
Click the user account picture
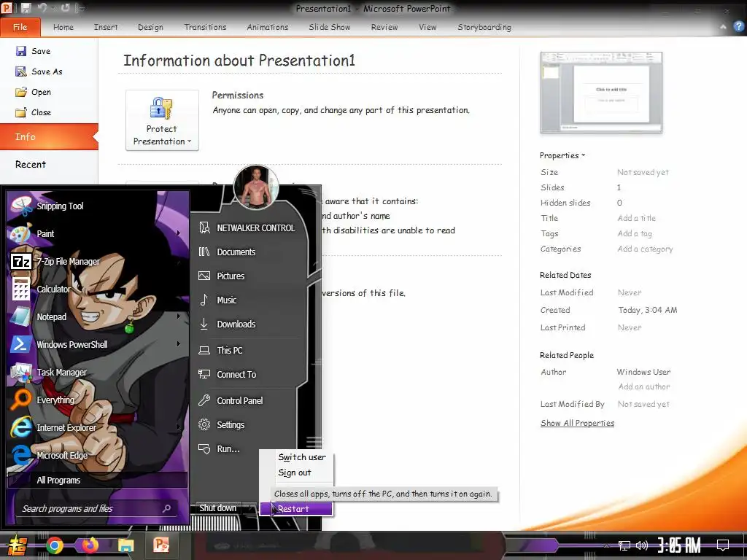[256, 187]
